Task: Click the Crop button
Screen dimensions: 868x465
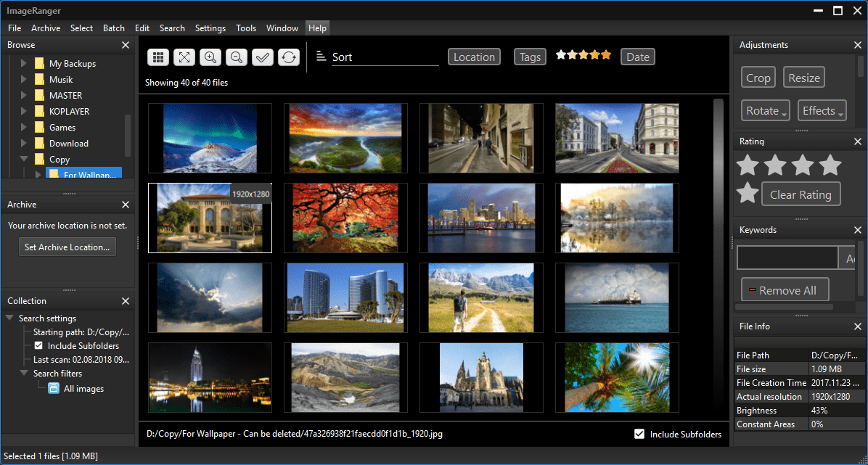Action: click(758, 78)
